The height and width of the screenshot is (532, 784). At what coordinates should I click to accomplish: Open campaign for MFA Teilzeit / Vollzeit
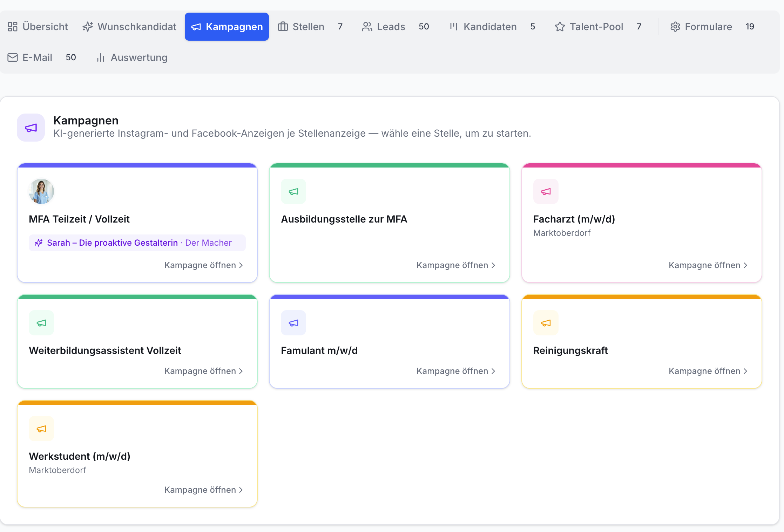pos(204,265)
